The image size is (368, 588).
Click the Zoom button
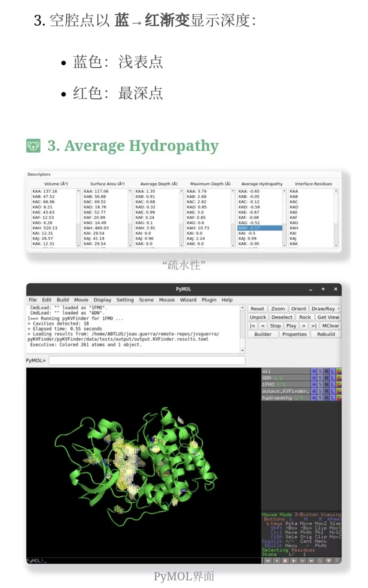coord(278,308)
